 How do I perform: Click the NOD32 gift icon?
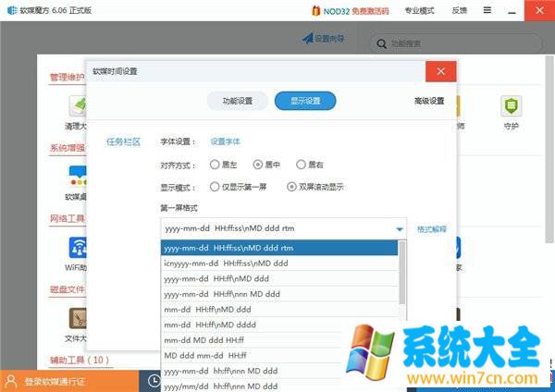tap(315, 10)
